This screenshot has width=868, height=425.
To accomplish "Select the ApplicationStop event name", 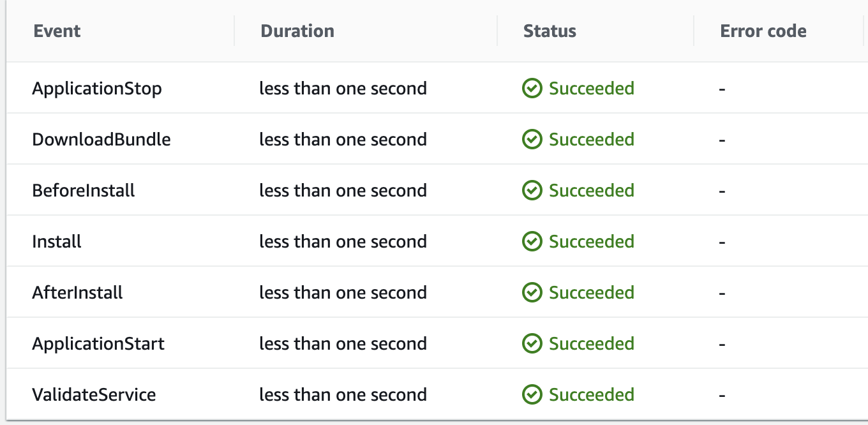I will (x=97, y=89).
